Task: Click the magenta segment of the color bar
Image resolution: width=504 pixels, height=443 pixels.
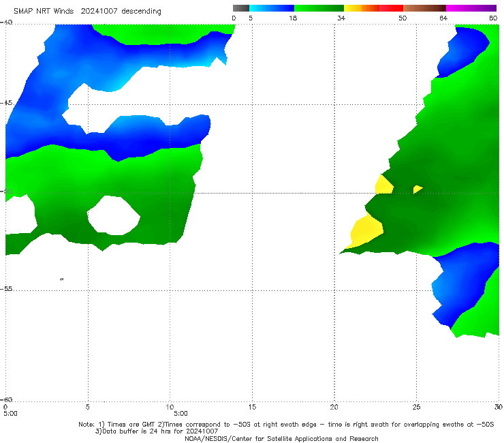Action: point(471,8)
